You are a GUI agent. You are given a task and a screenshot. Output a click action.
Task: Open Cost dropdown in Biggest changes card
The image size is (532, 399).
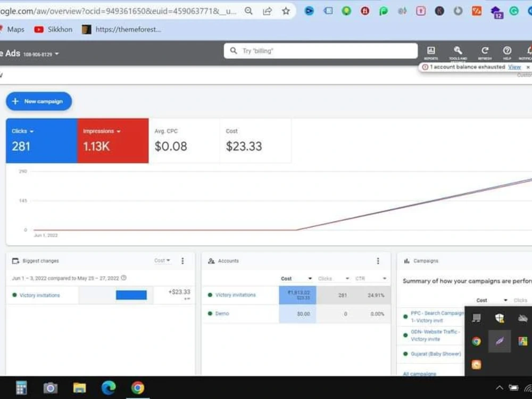pyautogui.click(x=162, y=261)
